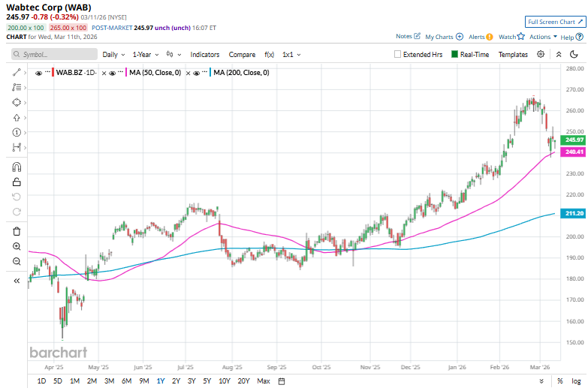The width and height of the screenshot is (588, 391).
Task: Expand the 1-Year period dropdown
Action: click(146, 55)
